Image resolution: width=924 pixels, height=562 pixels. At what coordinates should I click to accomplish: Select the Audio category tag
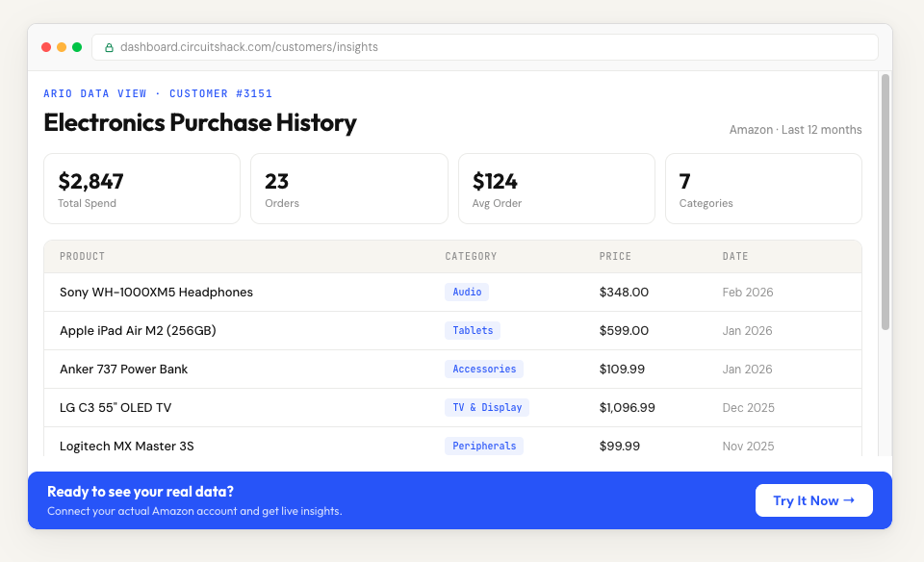coord(467,292)
